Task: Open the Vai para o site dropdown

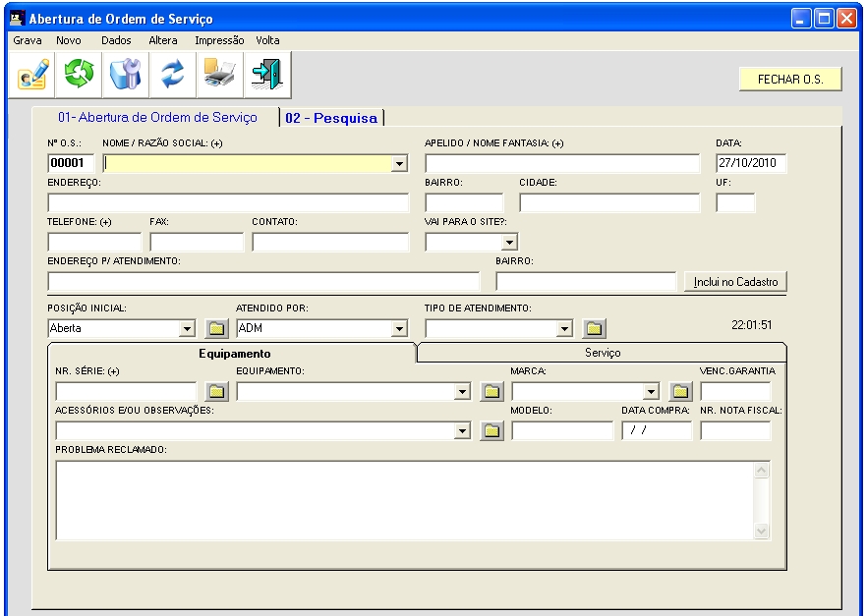Action: (509, 242)
